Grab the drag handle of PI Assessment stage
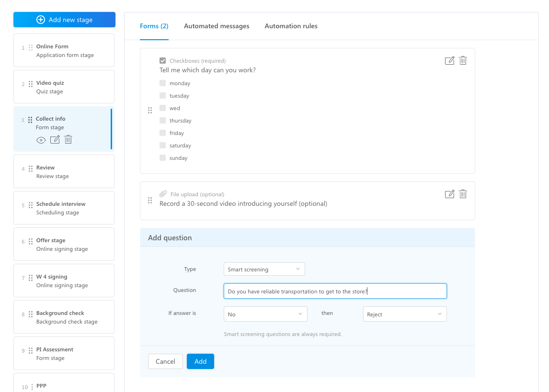549x392 pixels. coord(31,350)
